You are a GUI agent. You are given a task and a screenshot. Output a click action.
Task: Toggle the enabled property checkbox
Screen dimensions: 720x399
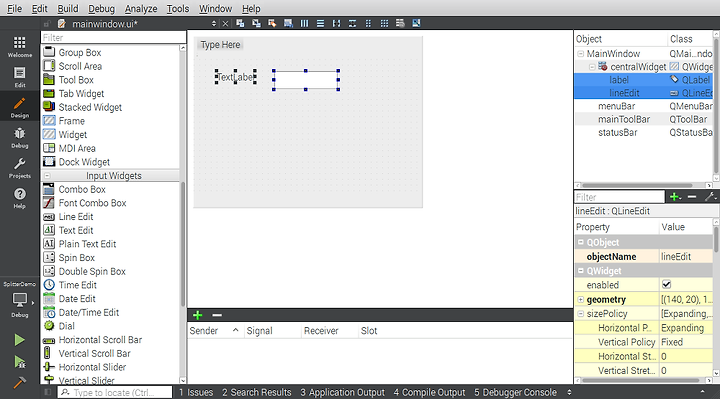coord(666,285)
